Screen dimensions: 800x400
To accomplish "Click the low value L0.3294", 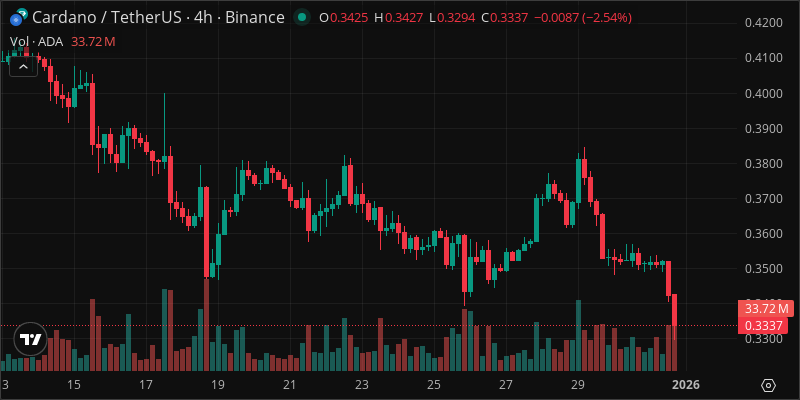I will (x=452, y=18).
